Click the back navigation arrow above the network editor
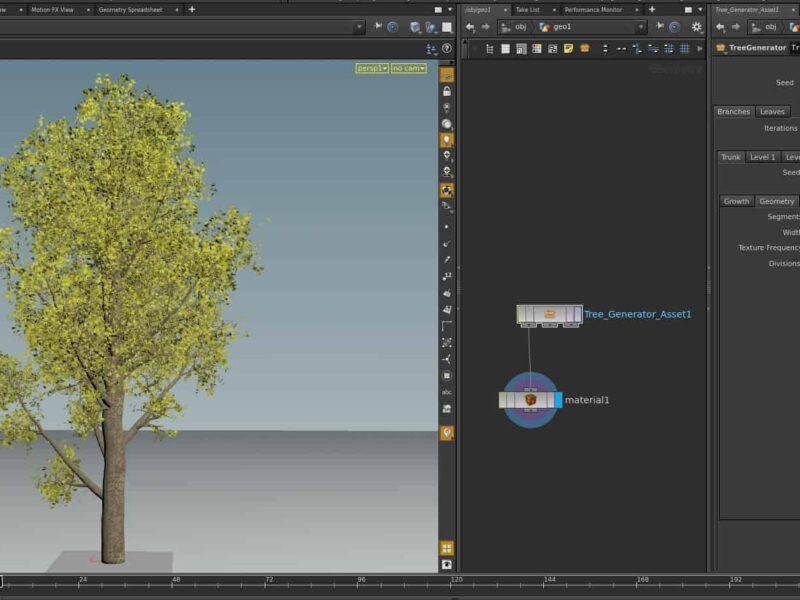Image resolution: width=800 pixels, height=600 pixels. [470, 26]
